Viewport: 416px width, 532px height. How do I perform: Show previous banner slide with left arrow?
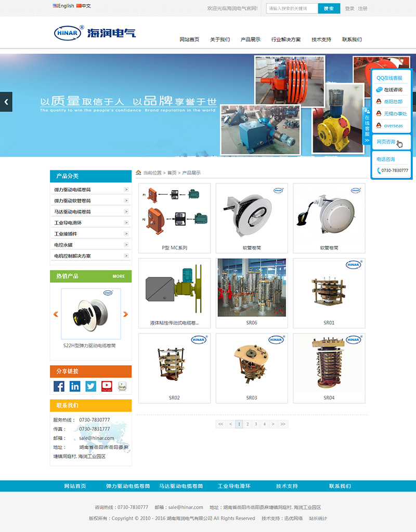(6, 102)
